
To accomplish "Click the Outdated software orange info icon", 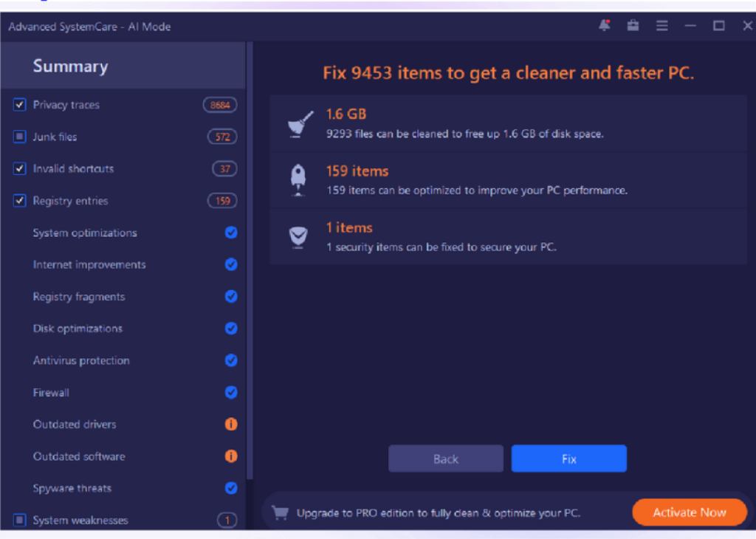I will click(231, 456).
